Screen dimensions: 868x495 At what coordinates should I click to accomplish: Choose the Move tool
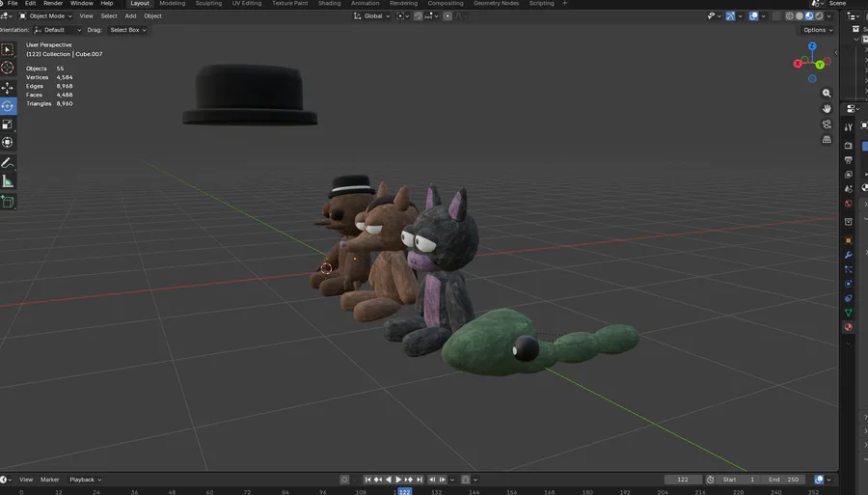[x=8, y=88]
